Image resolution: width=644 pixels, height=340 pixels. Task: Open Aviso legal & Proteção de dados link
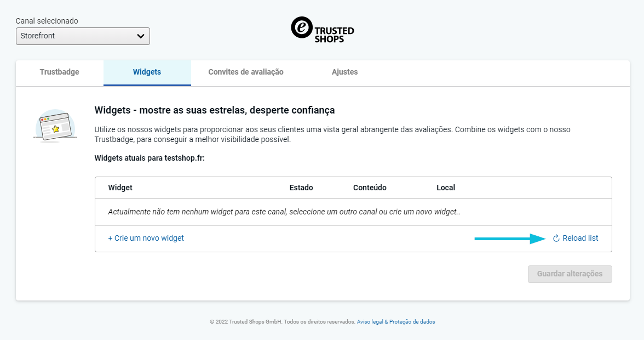point(396,322)
